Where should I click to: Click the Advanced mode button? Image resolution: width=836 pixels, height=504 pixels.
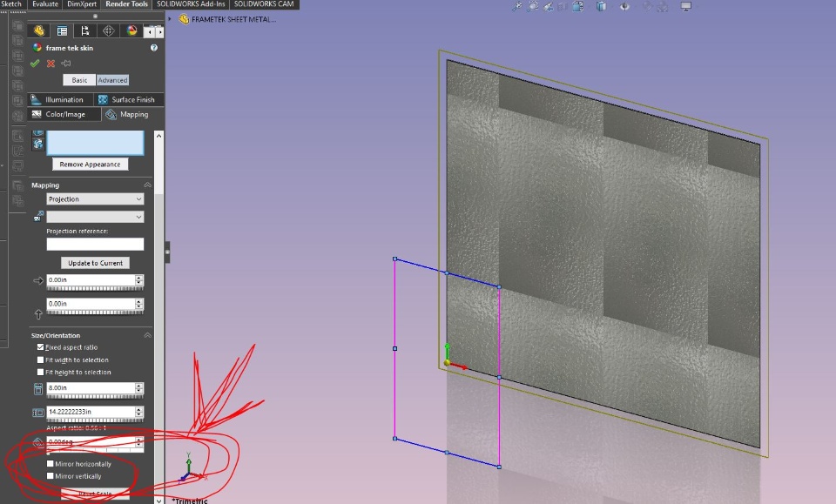click(112, 80)
